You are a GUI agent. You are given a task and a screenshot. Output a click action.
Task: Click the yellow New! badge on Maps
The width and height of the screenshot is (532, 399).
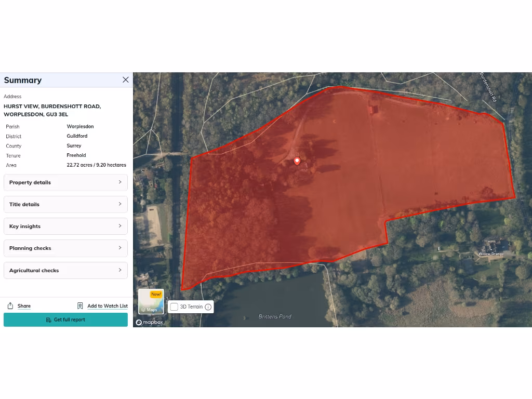click(156, 295)
